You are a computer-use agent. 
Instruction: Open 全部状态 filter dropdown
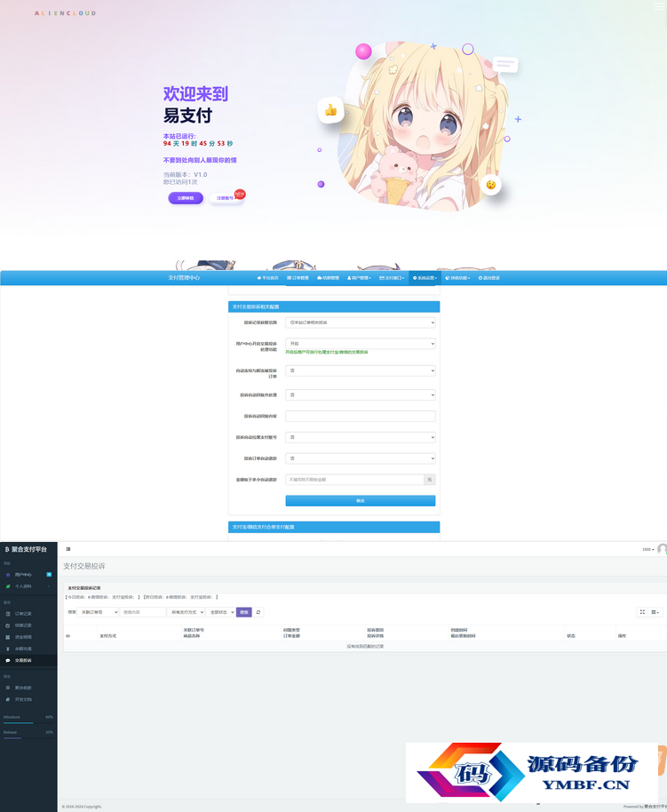(x=220, y=613)
